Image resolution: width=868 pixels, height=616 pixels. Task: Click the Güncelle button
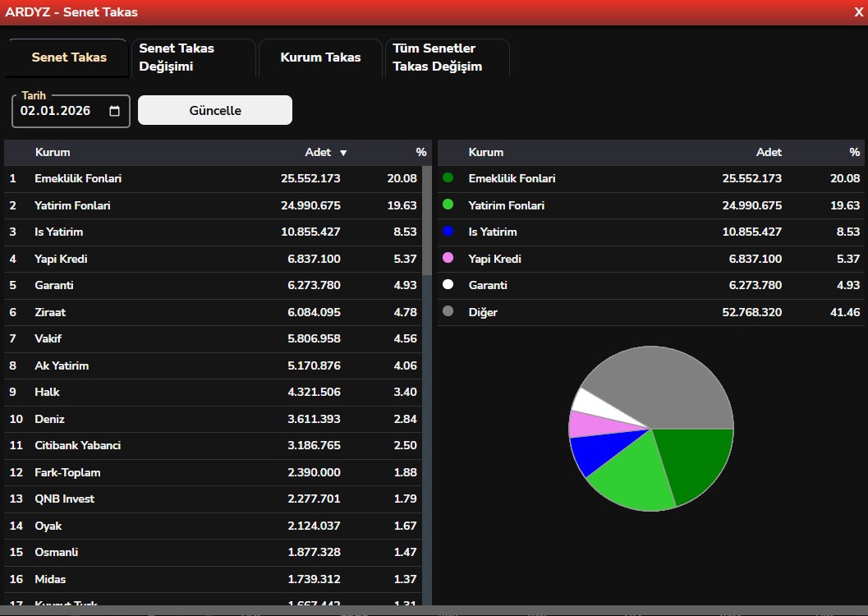215,110
